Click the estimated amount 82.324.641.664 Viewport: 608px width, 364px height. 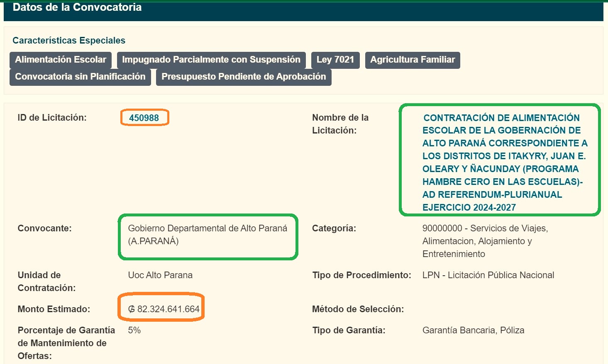(164, 309)
